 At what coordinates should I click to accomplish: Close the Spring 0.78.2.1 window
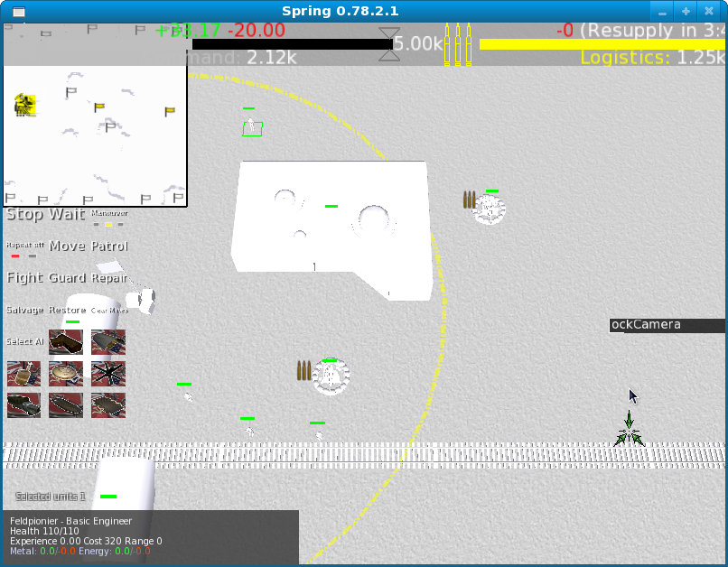709,12
